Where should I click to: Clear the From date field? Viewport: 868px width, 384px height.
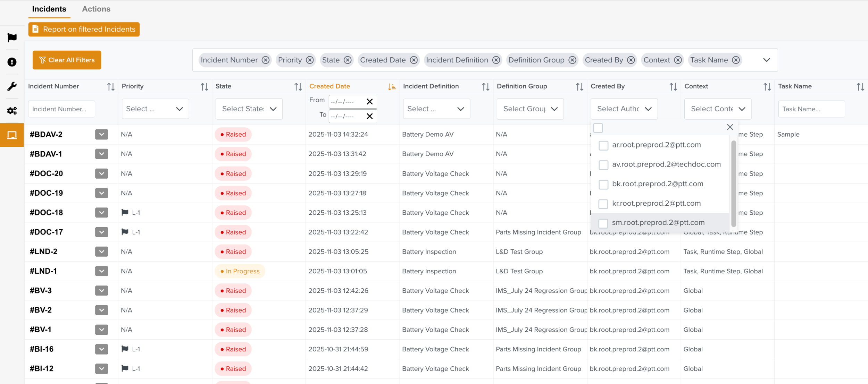[369, 101]
